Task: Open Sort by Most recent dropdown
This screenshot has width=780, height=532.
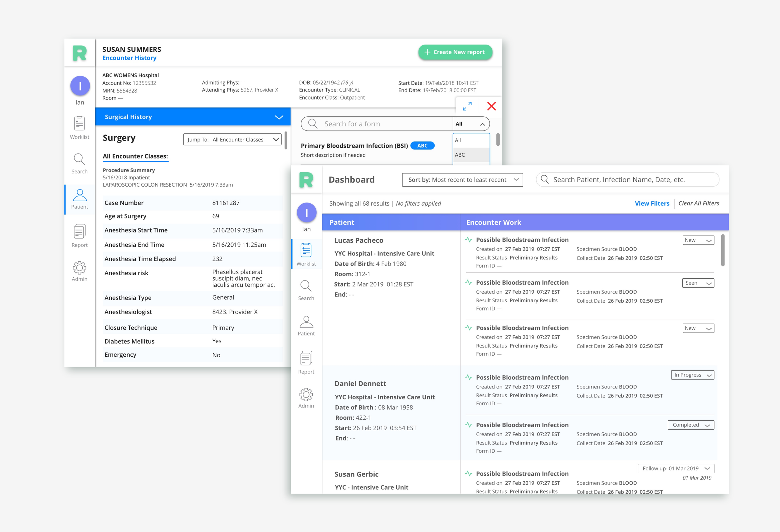Action: [462, 180]
